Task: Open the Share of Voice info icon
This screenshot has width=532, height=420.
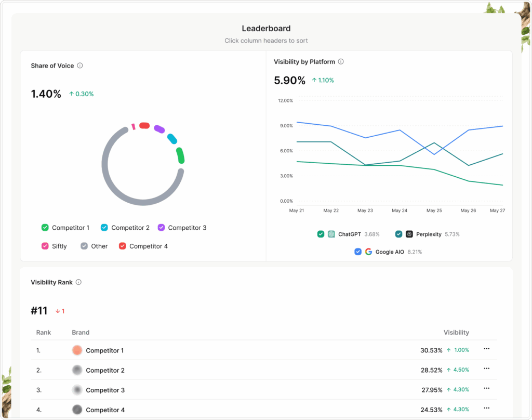Action: click(x=79, y=65)
